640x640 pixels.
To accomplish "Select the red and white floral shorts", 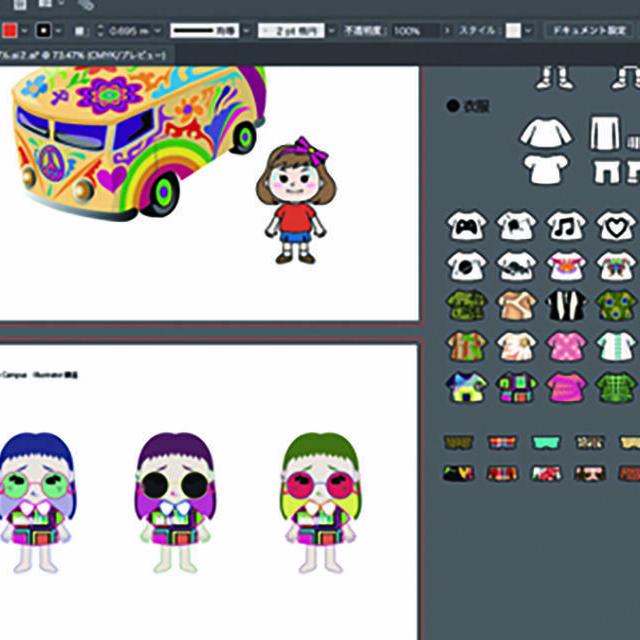I will point(546,473).
